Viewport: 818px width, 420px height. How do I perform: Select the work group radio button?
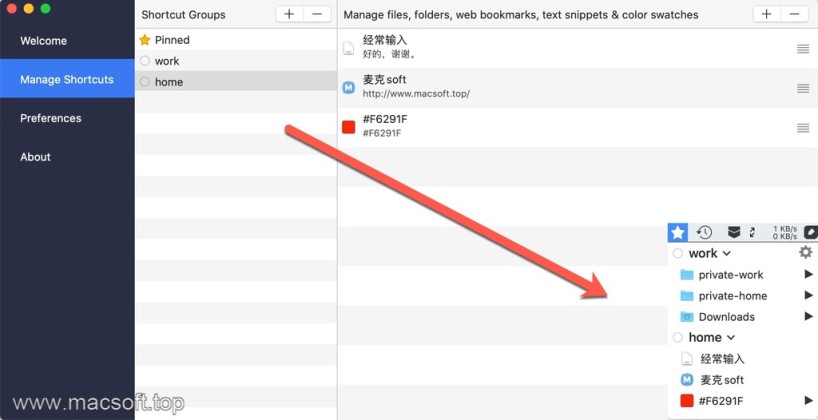tap(145, 61)
